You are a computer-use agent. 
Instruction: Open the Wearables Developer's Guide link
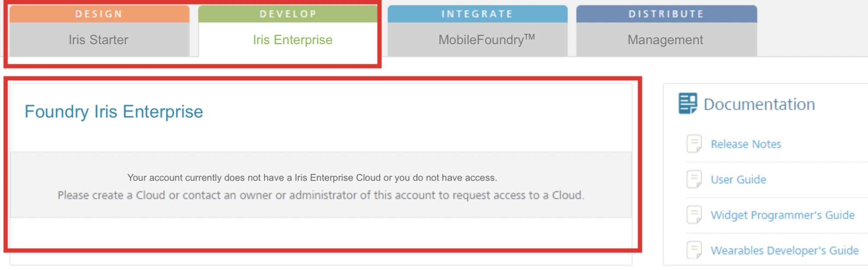point(784,251)
